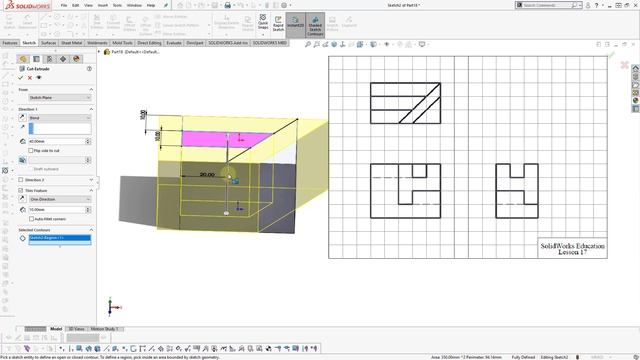Screen dimensions: 640x360
Task: Click the Quick Snaps tool
Action: 263,22
